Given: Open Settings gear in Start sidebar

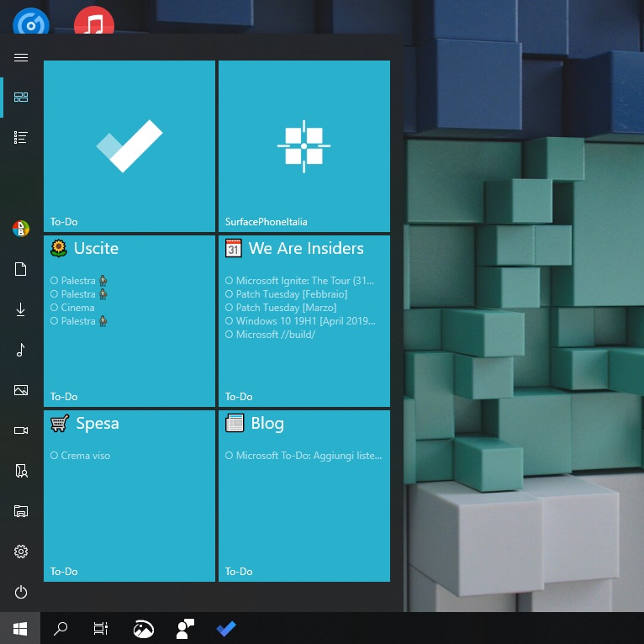Looking at the screenshot, I should [21, 552].
